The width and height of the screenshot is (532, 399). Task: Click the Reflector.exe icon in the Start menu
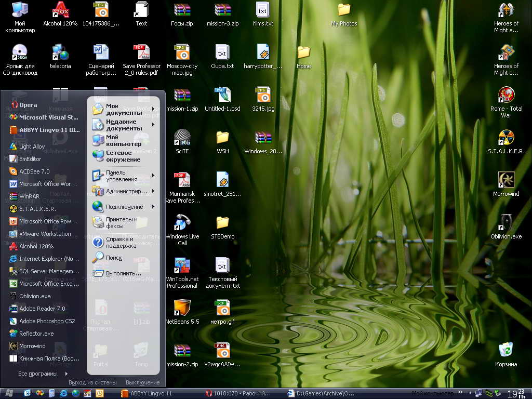click(x=13, y=334)
